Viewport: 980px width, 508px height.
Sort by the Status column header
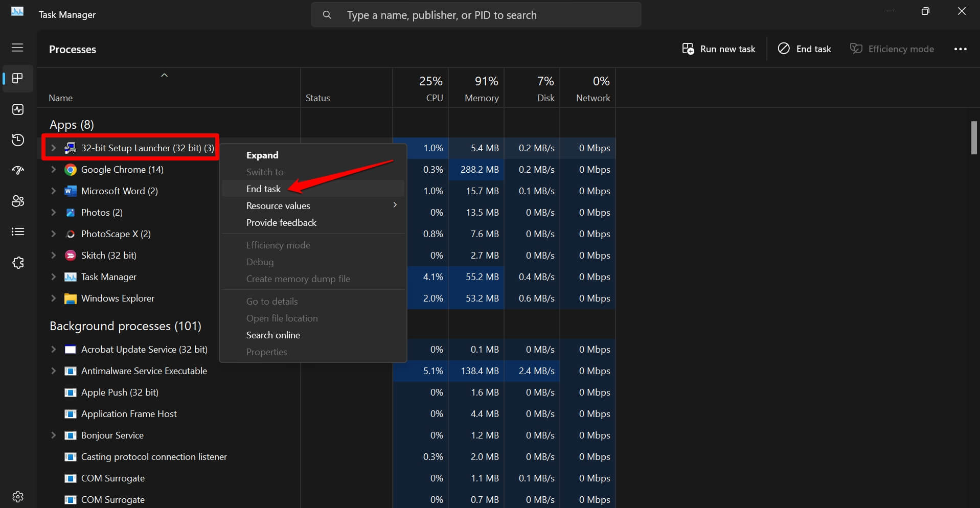point(347,88)
